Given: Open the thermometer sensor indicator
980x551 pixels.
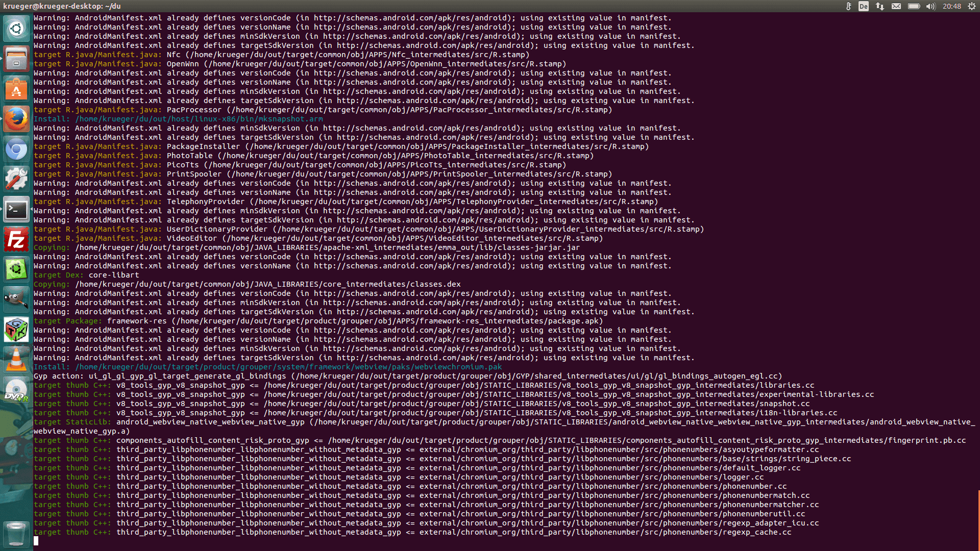Looking at the screenshot, I should tap(848, 6).
